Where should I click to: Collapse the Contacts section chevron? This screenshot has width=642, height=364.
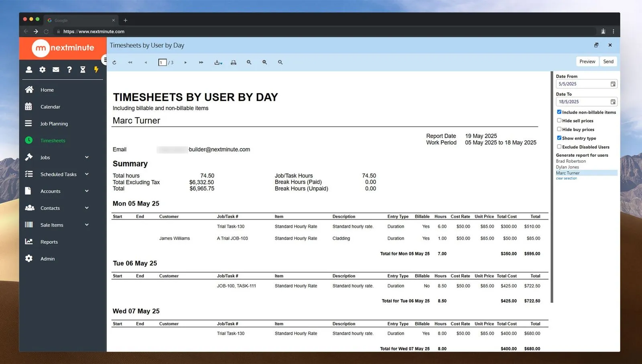(87, 208)
